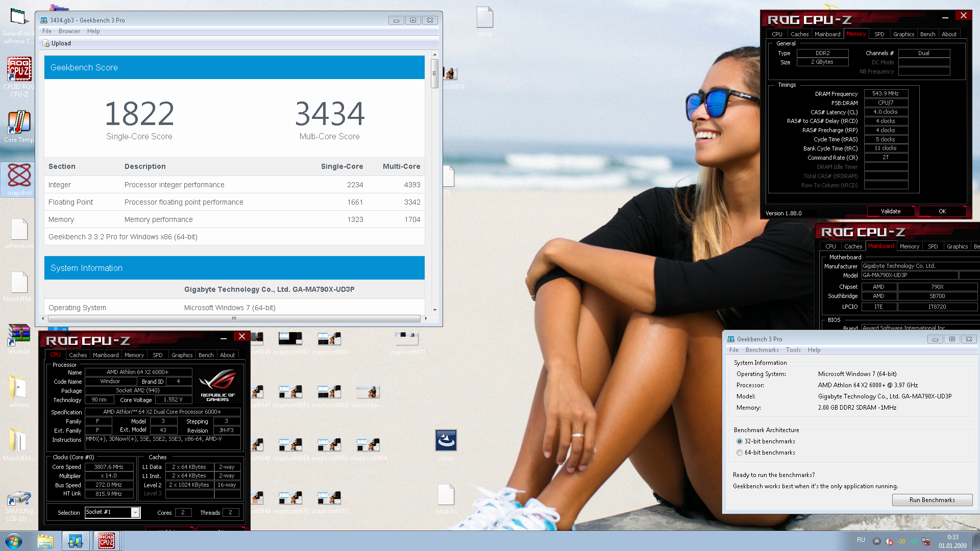The width and height of the screenshot is (980, 551).
Task: Click the RU language indicator
Action: click(861, 540)
